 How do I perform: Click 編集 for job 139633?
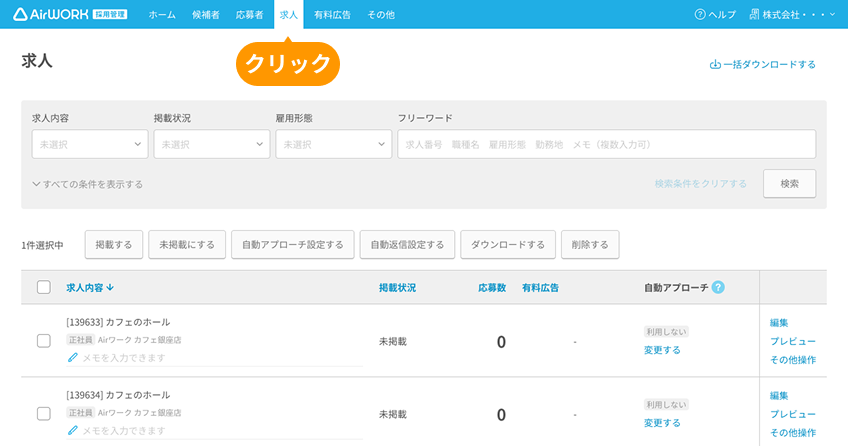click(x=779, y=323)
